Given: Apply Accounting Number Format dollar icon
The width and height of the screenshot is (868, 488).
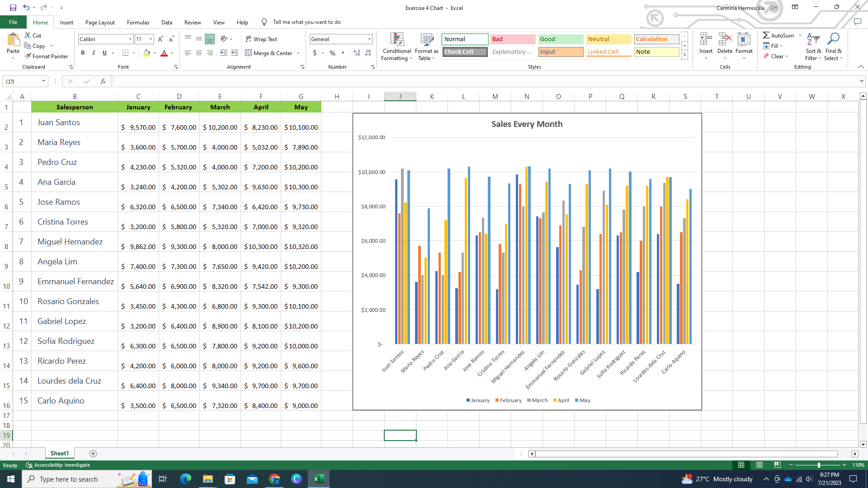Looking at the screenshot, I should [315, 53].
